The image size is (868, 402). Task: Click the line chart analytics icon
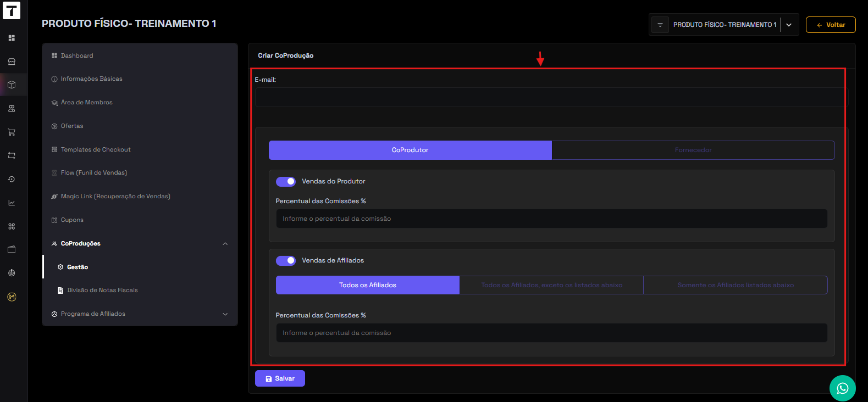(x=12, y=203)
